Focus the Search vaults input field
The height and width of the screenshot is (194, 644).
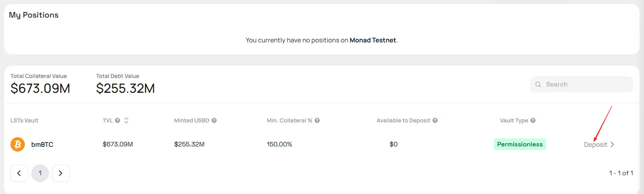581,84
